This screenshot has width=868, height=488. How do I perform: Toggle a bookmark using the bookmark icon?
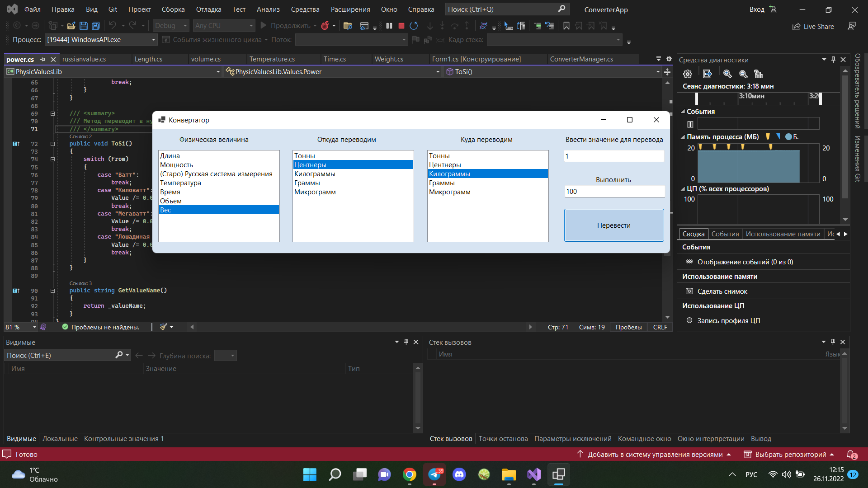click(566, 26)
